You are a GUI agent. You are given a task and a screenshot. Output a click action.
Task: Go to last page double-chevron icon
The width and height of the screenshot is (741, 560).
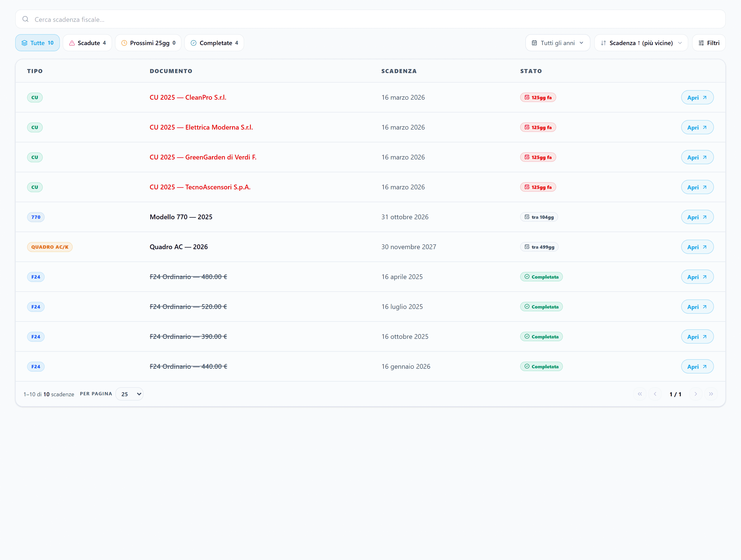[x=711, y=394]
